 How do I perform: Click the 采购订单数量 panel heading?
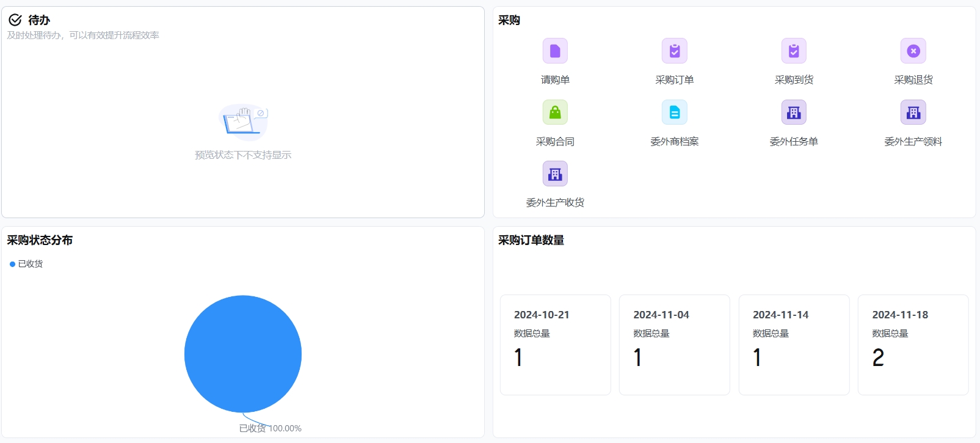[x=531, y=240]
